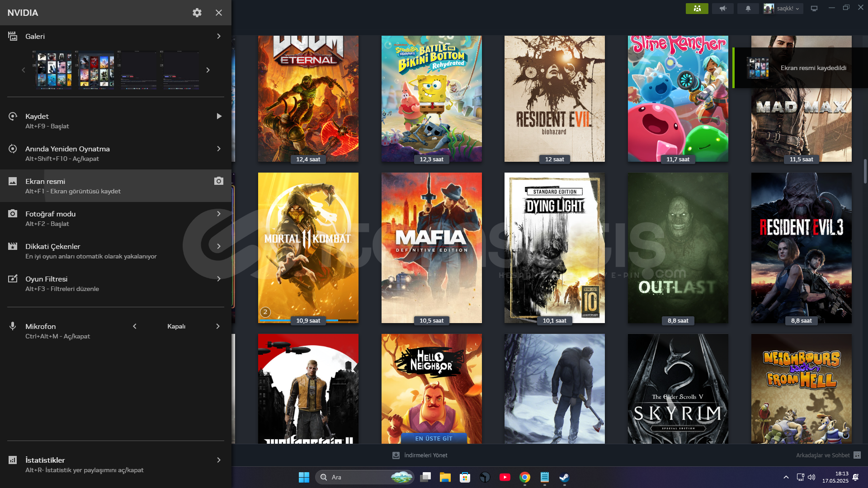Open Steam announcements megaphone icon

(x=723, y=9)
